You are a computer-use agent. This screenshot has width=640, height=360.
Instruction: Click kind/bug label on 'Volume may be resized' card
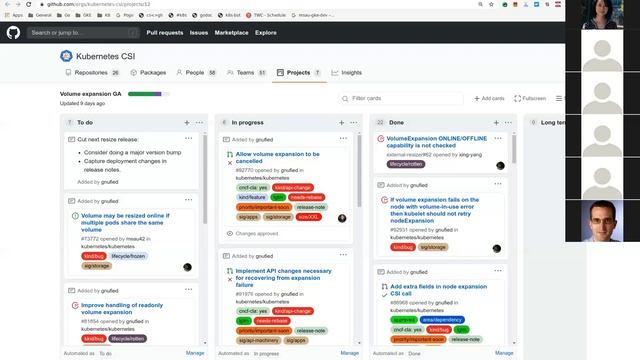point(93,256)
